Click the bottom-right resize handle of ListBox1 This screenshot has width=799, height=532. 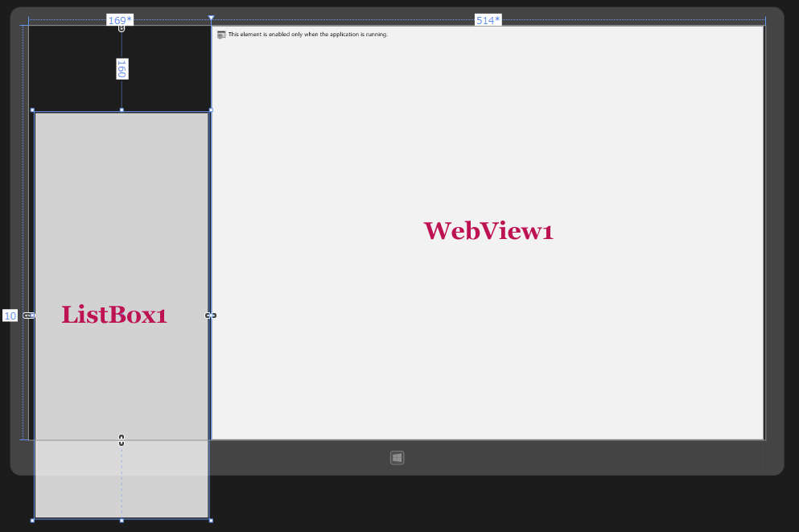pos(211,520)
